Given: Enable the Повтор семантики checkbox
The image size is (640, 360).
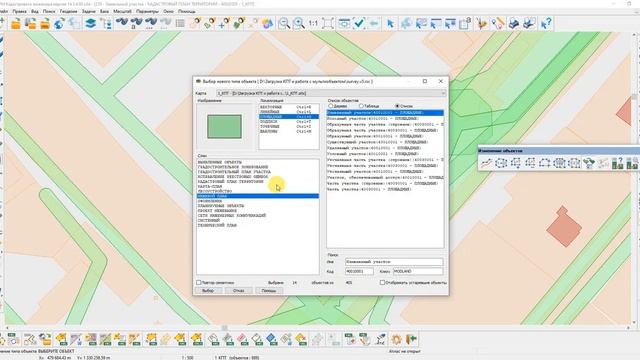Looking at the screenshot, I should click(199, 282).
